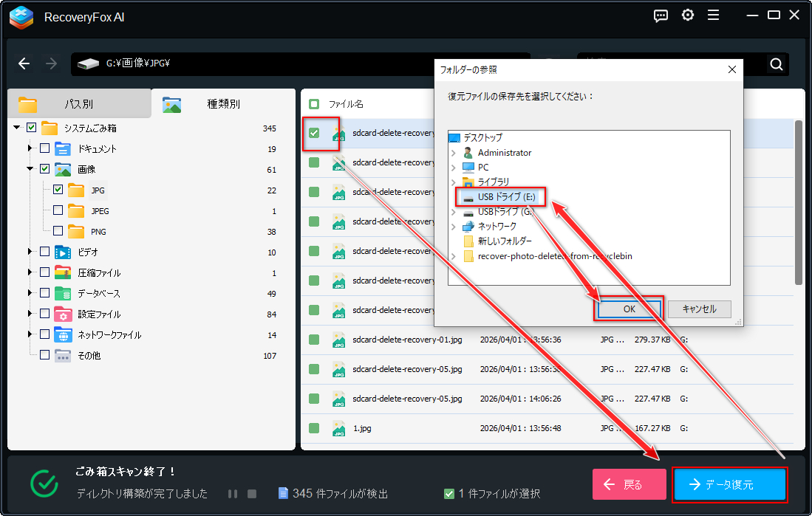Check the PNG folder checkbox
The image size is (812, 516).
click(x=58, y=231)
